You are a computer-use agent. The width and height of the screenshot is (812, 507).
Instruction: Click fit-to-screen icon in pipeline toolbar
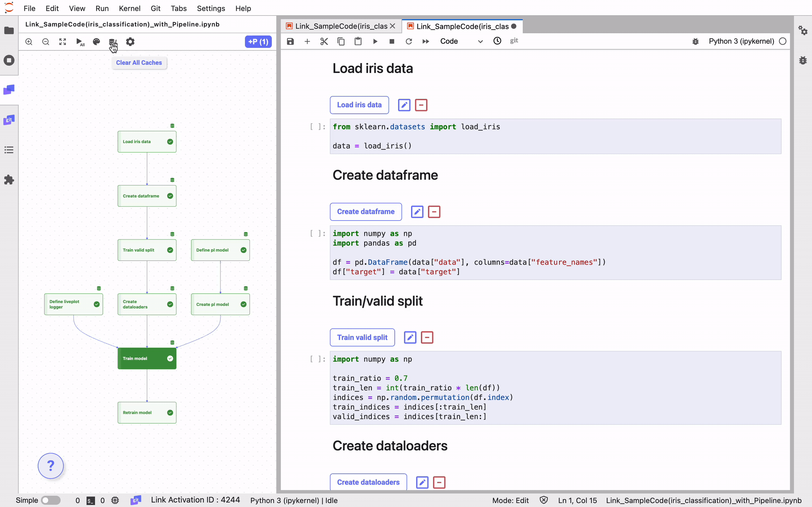[62, 42]
